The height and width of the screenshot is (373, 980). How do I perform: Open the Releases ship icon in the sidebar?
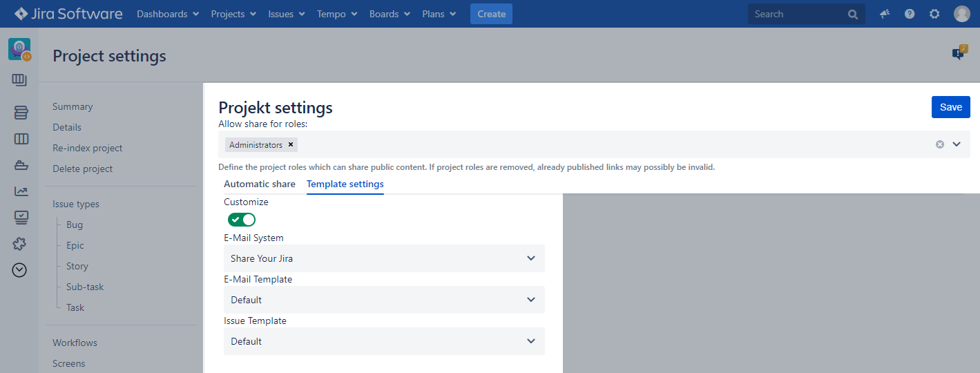(21, 165)
